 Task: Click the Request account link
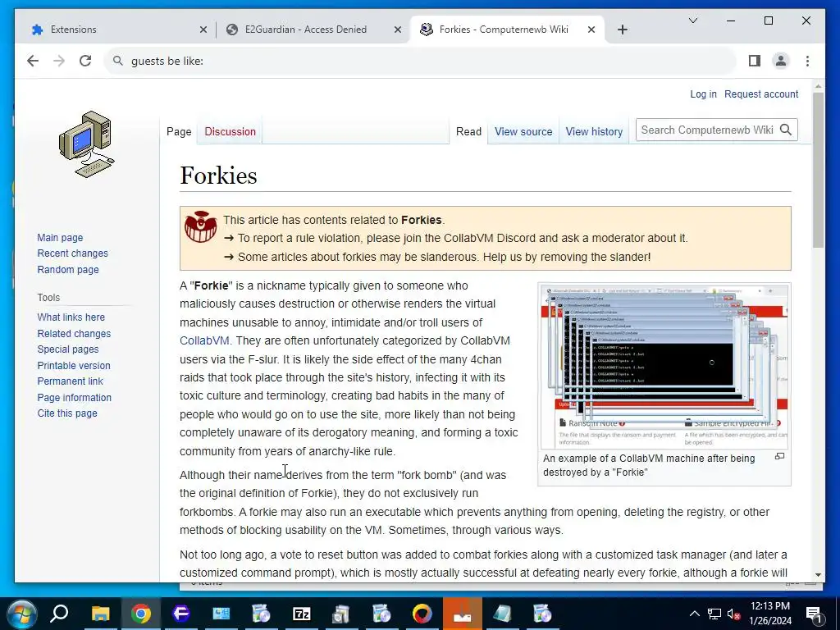pos(761,94)
